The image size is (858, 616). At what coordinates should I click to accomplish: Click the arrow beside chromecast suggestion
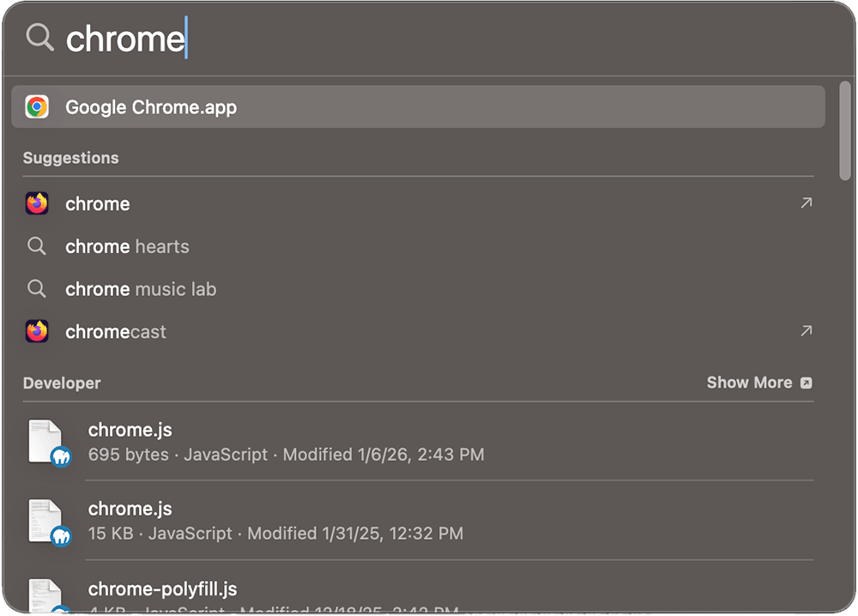805,331
